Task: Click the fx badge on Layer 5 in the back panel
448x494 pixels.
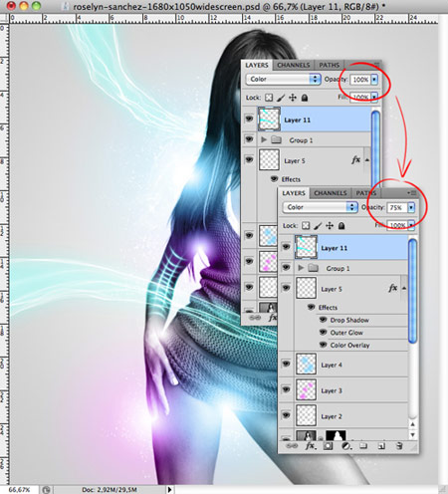Action: (356, 159)
